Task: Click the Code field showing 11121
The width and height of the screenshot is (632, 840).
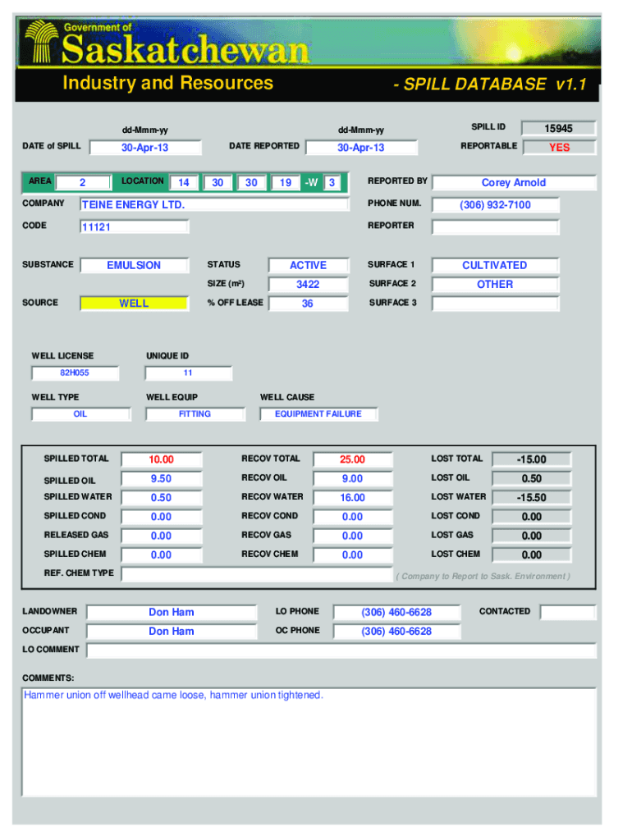Action: pyautogui.click(x=134, y=227)
